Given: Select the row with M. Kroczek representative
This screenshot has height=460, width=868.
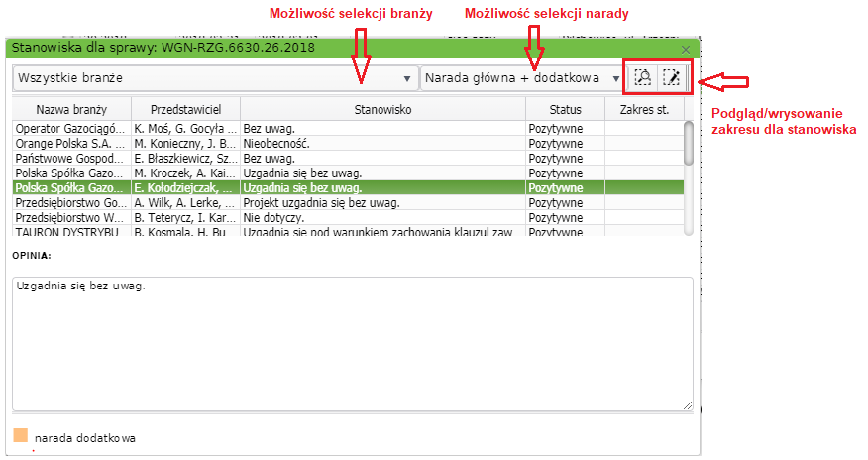Looking at the screenshot, I should (185, 173).
